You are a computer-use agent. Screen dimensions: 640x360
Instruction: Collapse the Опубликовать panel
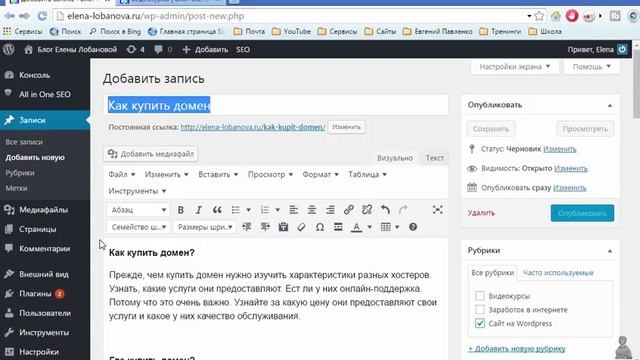[x=610, y=105]
